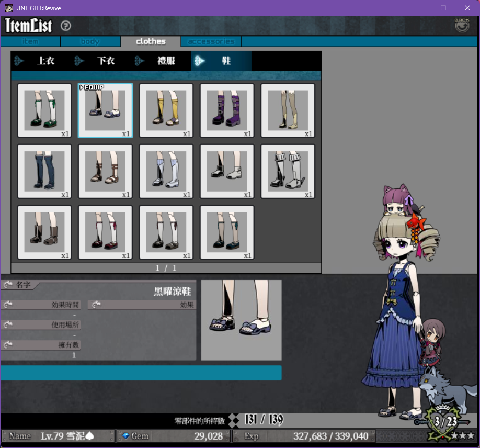Click the 名字 label
The width and height of the screenshot is (480, 448).
click(23, 285)
